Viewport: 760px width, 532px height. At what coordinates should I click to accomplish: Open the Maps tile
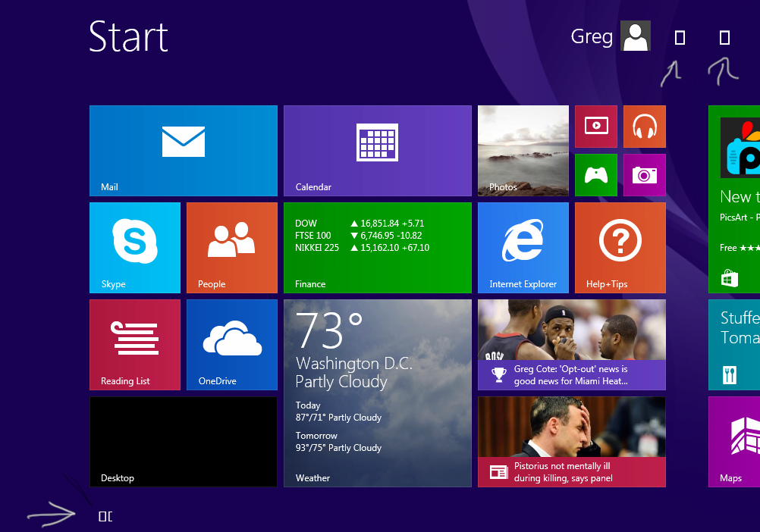[733, 442]
